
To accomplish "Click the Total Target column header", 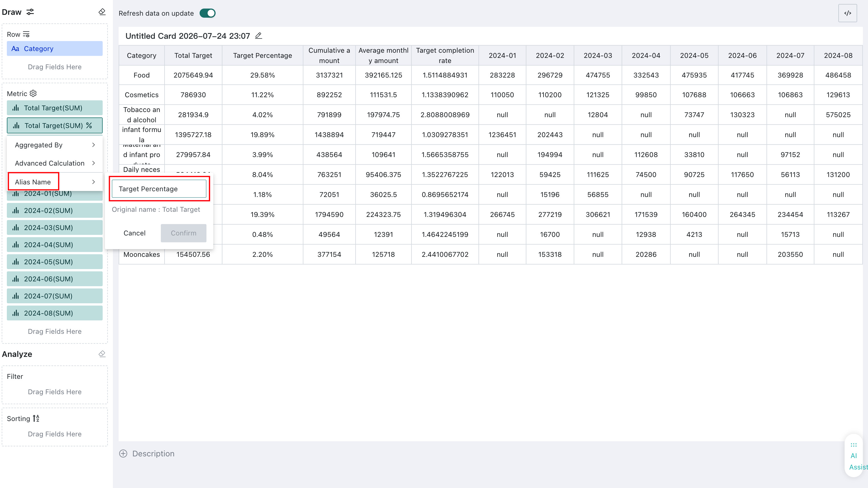I will pos(193,56).
